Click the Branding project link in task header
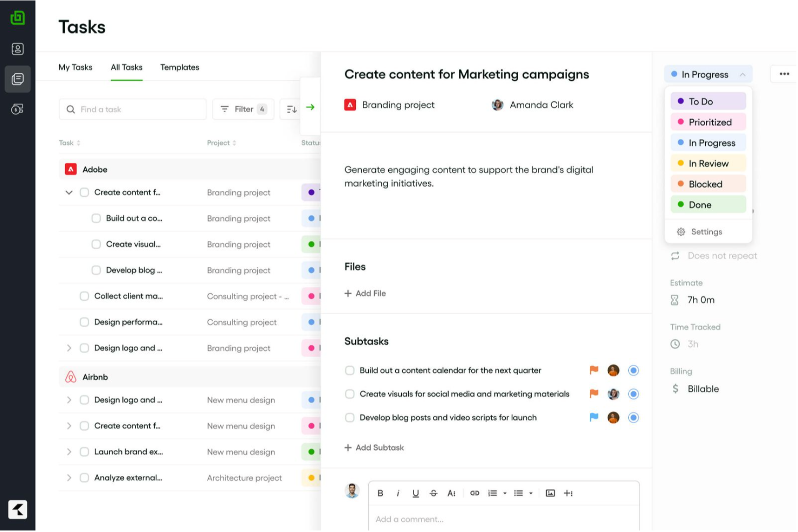 click(x=398, y=105)
